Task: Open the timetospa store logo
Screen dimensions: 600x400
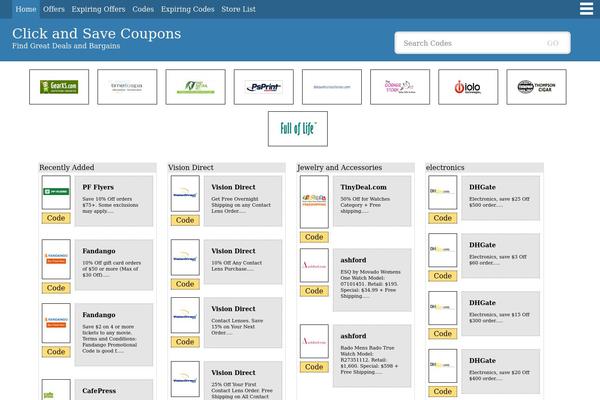Action: click(x=127, y=87)
